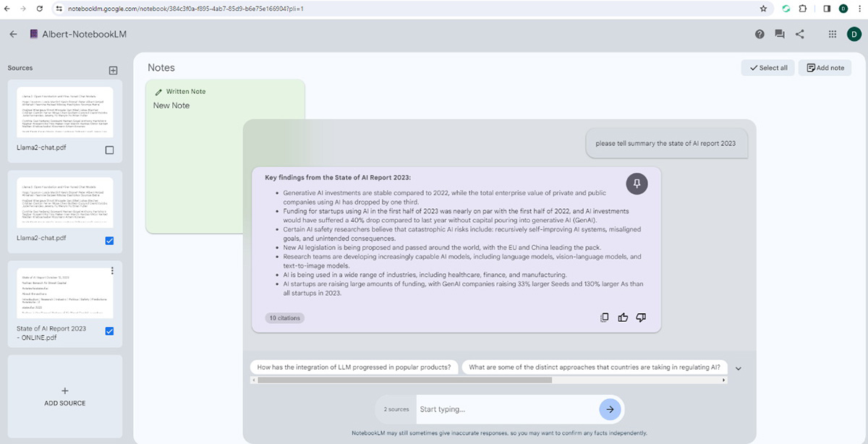The width and height of the screenshot is (868, 444).
Task: Pin the response to notes
Action: point(637,184)
